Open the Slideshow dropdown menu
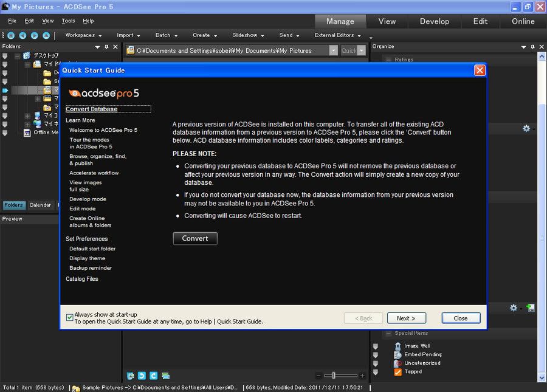Image resolution: width=547 pixels, height=392 pixels. point(248,35)
